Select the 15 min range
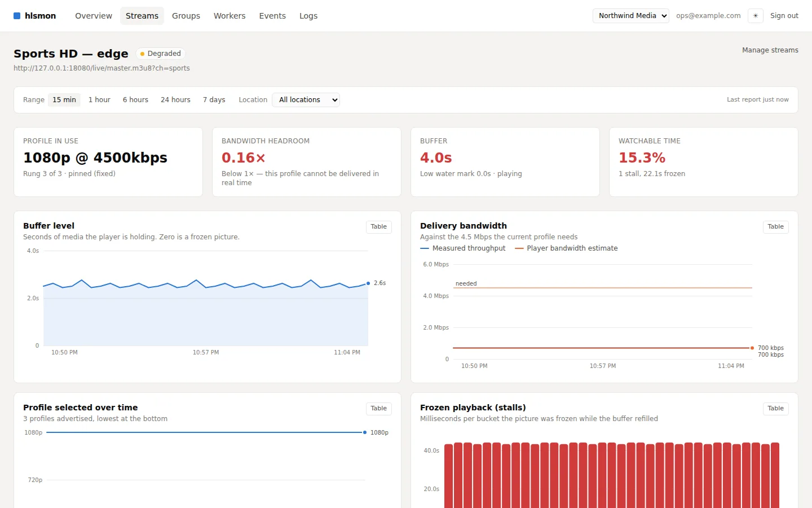The image size is (812, 508). (x=64, y=100)
